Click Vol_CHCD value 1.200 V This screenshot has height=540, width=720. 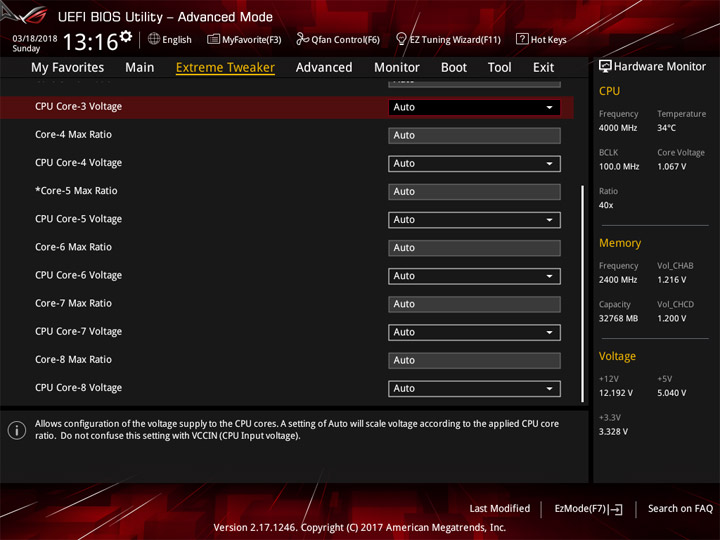click(x=671, y=318)
